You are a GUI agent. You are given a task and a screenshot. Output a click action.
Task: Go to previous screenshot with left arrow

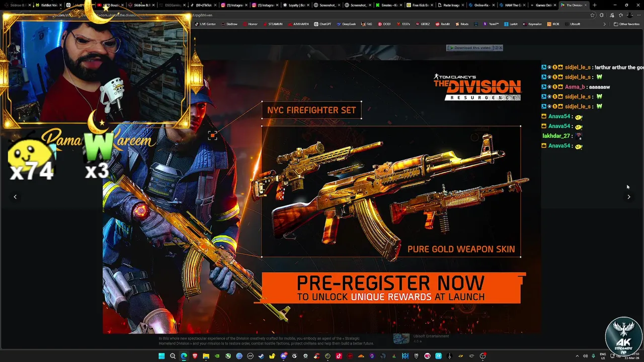click(x=15, y=197)
